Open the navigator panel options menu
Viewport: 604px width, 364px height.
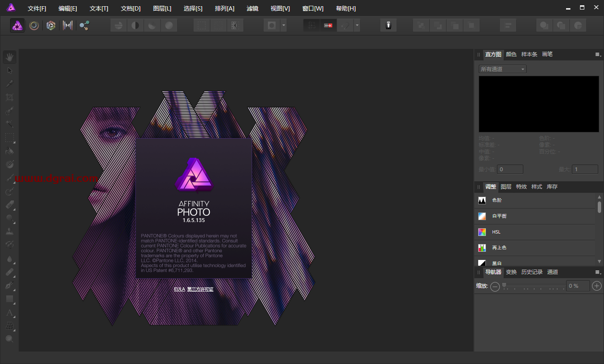[x=598, y=272]
